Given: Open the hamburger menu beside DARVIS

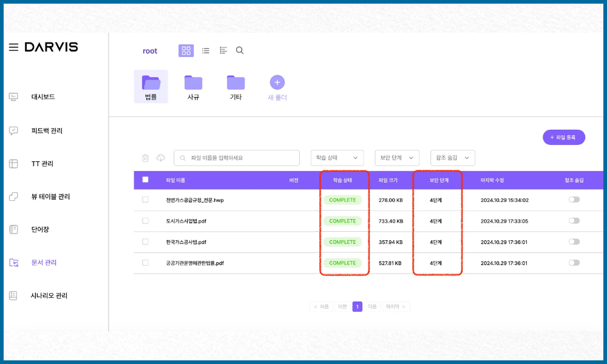Looking at the screenshot, I should pos(13,47).
